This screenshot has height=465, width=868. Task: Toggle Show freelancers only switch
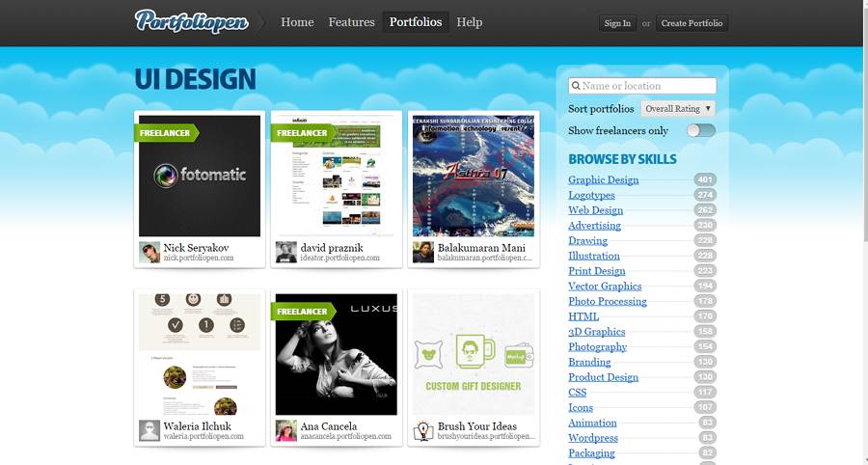[x=701, y=130]
